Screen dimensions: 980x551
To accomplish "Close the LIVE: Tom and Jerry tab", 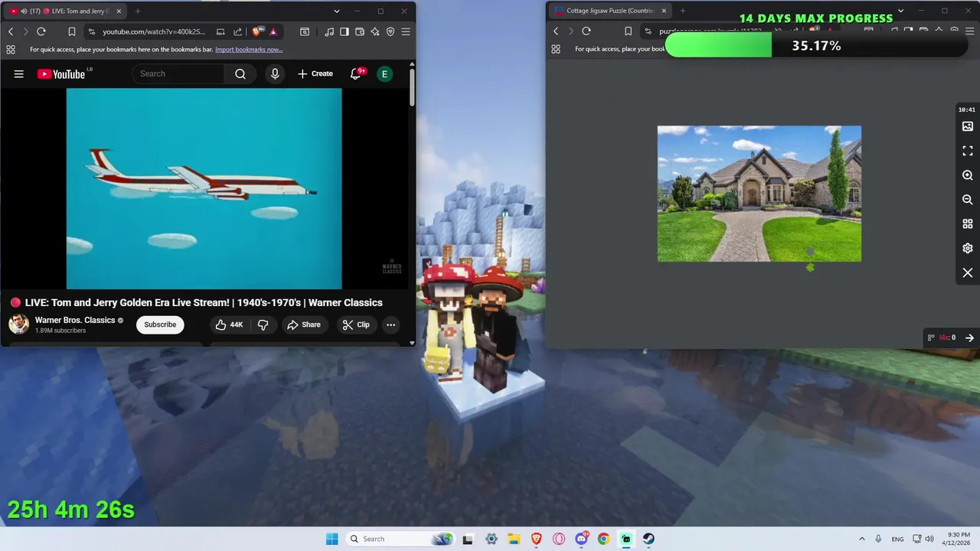I will 119,11.
